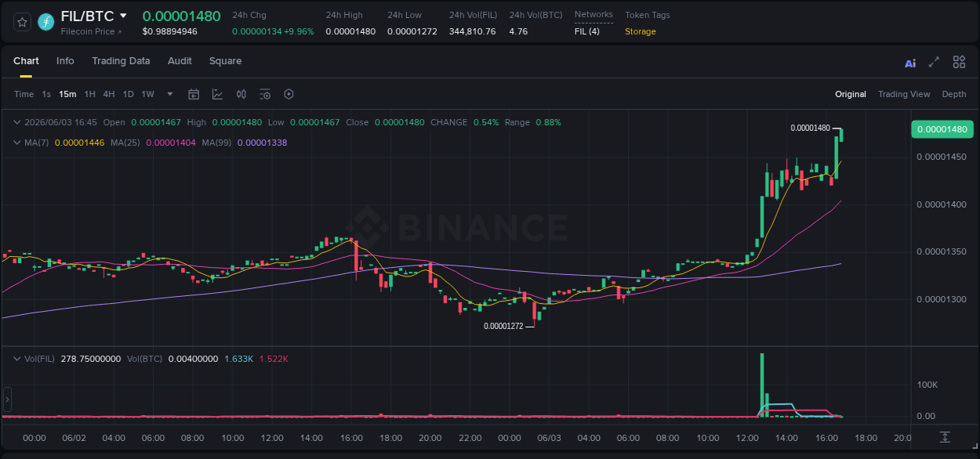Open the Square tab
Viewport: 980px width, 459px height.
point(225,61)
